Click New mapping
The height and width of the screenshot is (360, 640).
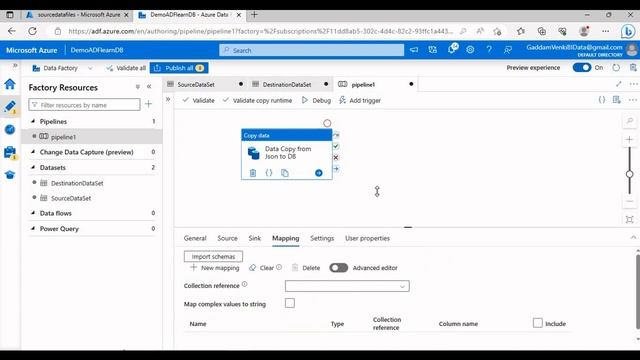coord(215,268)
